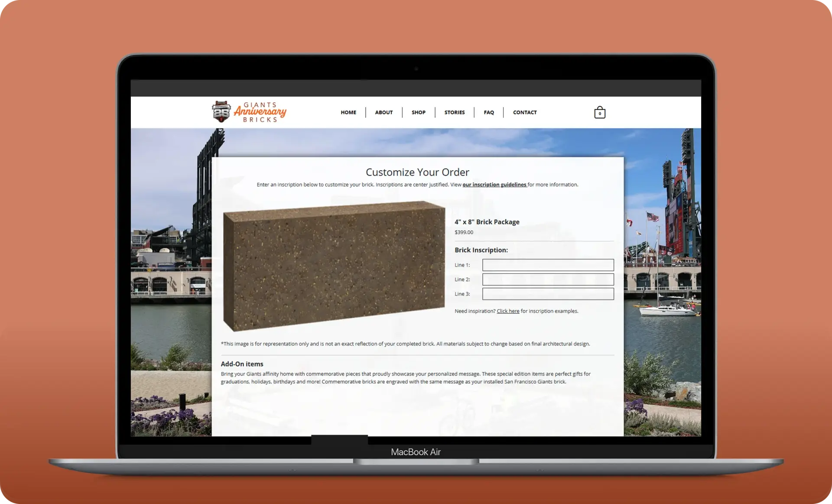The height and width of the screenshot is (504, 832).
Task: Click the $399.00 price text
Action: pos(464,232)
